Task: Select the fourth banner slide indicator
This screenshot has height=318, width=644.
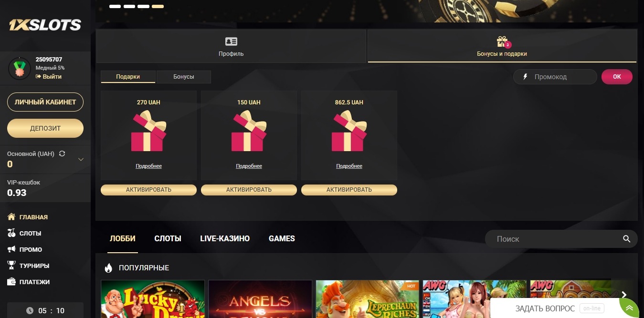Action: tap(158, 7)
